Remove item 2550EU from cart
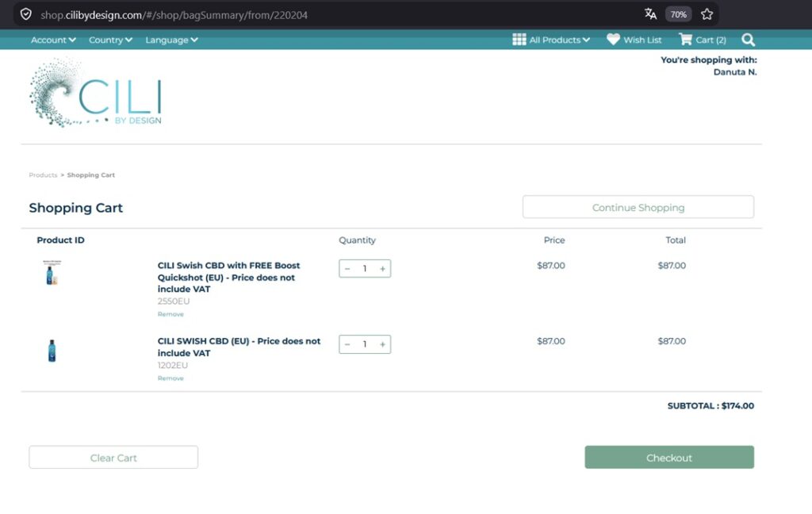This screenshot has height=514, width=812. 170,314
